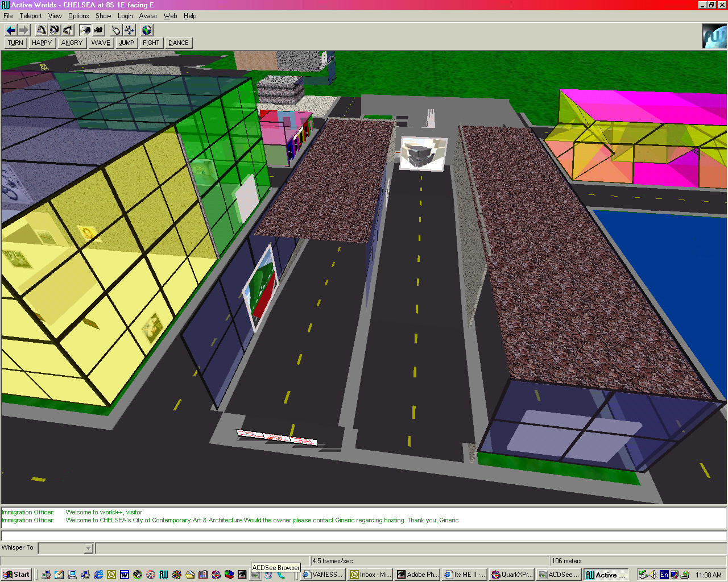
Task: Click the Internet Explorer quick launch icon
Action: (98, 575)
